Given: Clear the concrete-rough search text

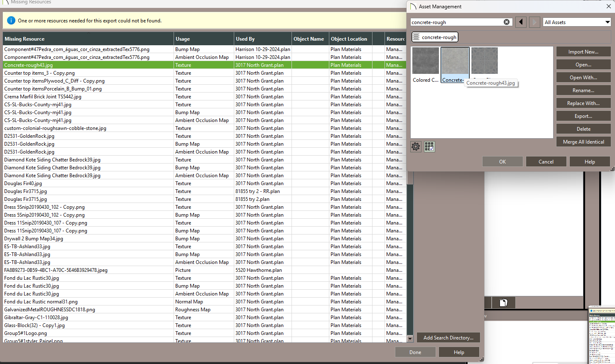Looking at the screenshot, I should pos(506,22).
